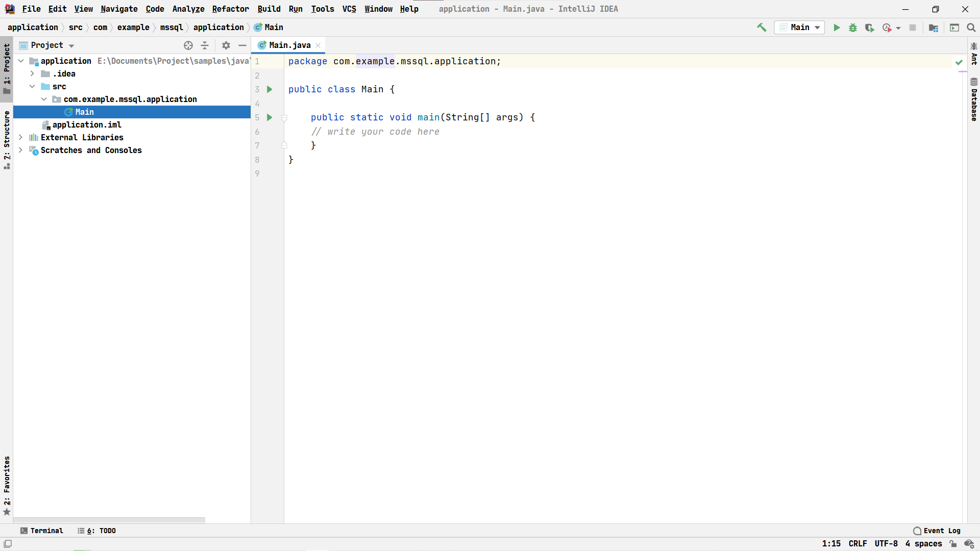Click the Profiler run icon
This screenshot has width=980, height=551.
(887, 28)
